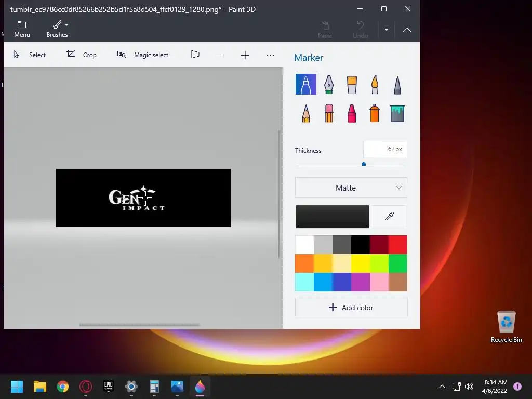This screenshot has width=532, height=399.
Task: Click the canvas vertical scrollbar
Action: 279,194
